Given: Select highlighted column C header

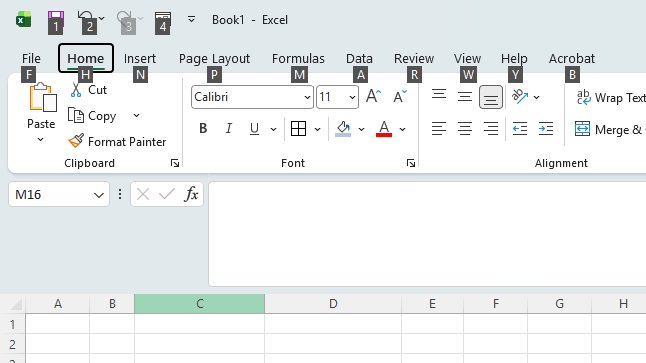Looking at the screenshot, I should pyautogui.click(x=199, y=304).
